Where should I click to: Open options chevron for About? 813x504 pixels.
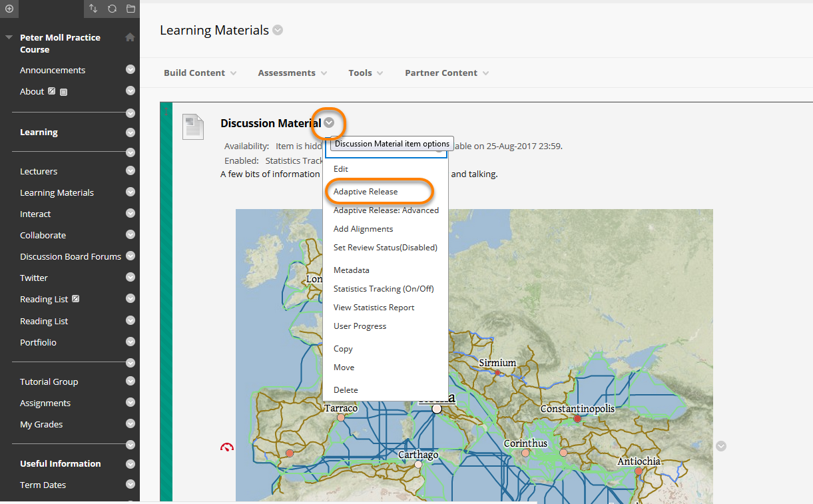coord(131,91)
